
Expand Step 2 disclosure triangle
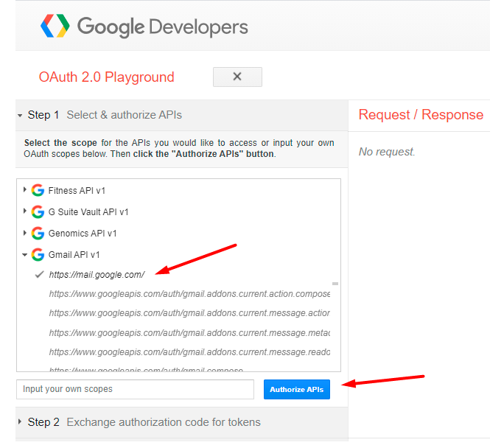(x=20, y=421)
